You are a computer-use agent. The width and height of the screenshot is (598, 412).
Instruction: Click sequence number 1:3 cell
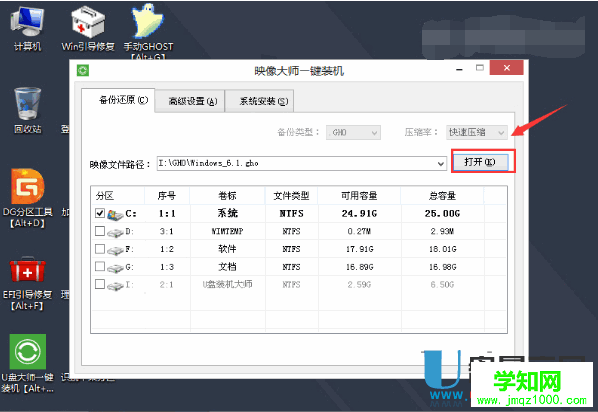tap(167, 267)
